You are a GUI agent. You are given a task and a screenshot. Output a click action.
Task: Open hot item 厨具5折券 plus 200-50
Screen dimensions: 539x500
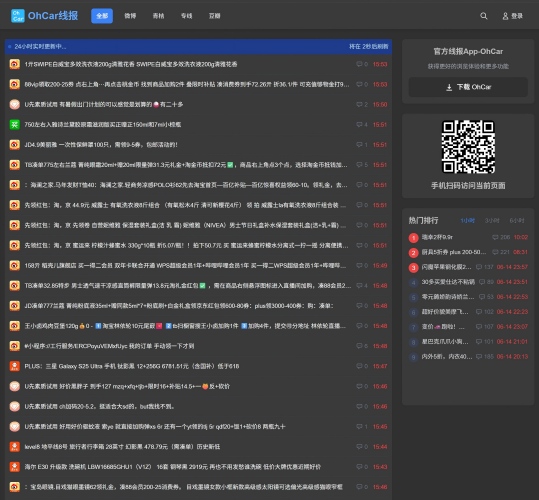[454, 252]
